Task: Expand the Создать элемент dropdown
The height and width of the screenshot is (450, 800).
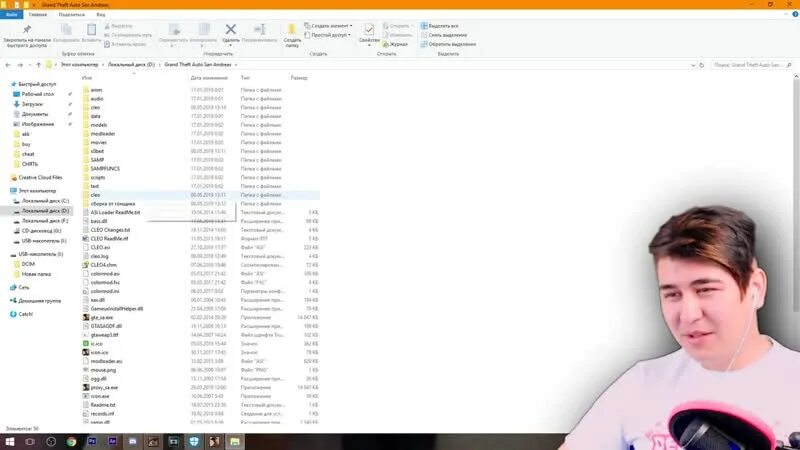Action: (328, 26)
